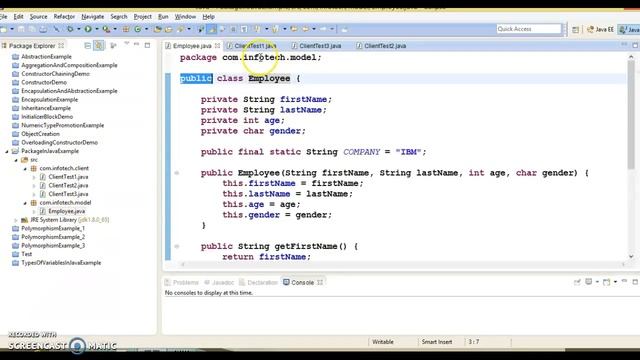
Task: Switch to the ClientTest3.java editor tab
Action: tap(317, 46)
